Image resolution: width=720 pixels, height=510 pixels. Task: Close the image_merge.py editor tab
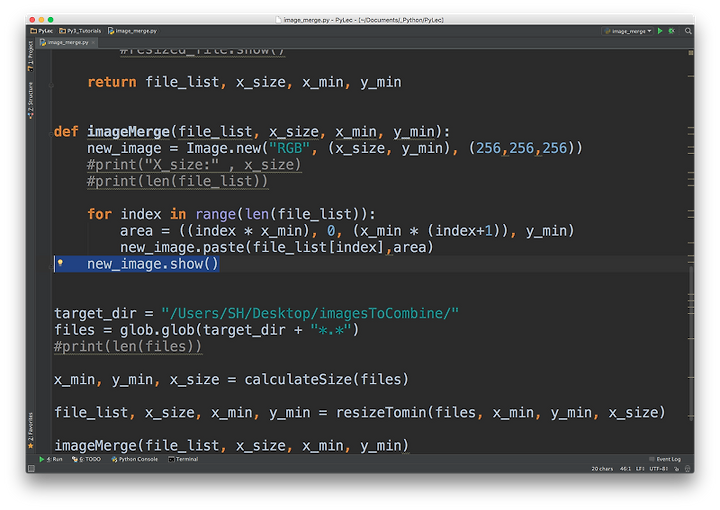point(93,42)
